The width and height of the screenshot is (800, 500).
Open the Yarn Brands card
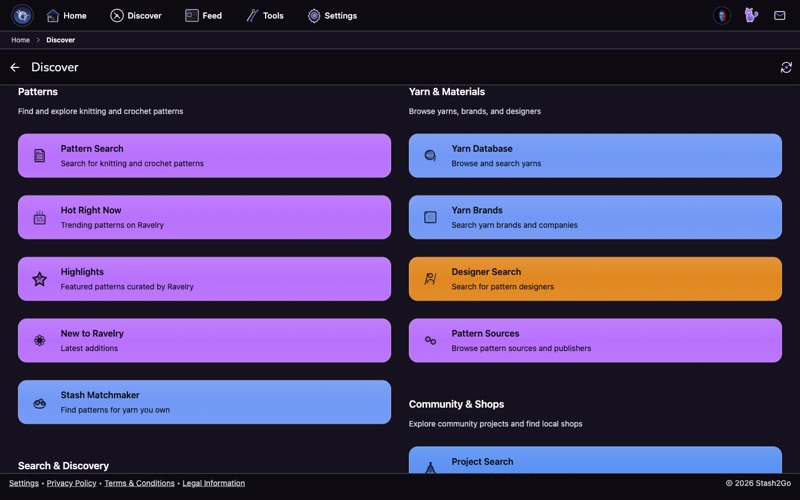pos(595,217)
